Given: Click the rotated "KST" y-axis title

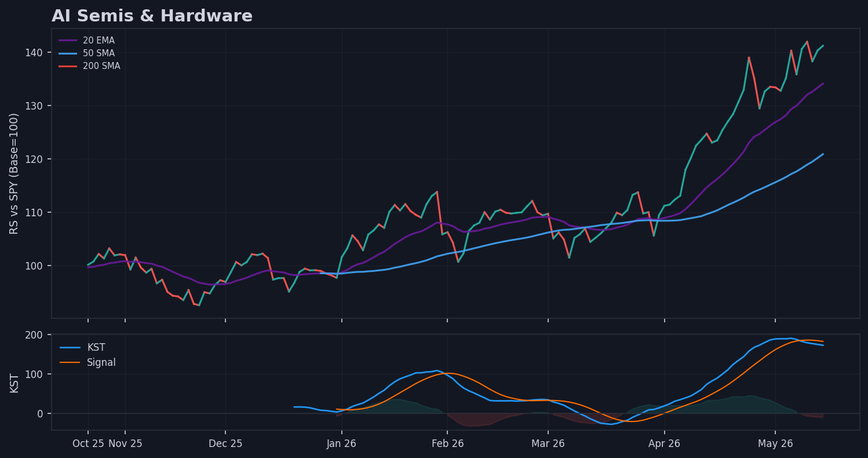Looking at the screenshot, I should coord(14,383).
